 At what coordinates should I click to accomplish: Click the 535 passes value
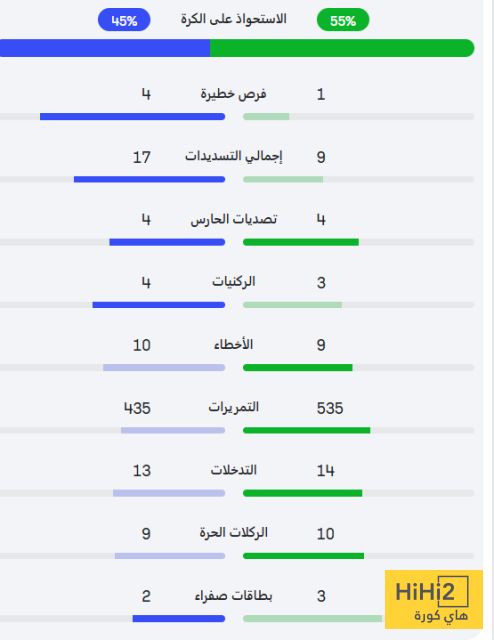330,408
